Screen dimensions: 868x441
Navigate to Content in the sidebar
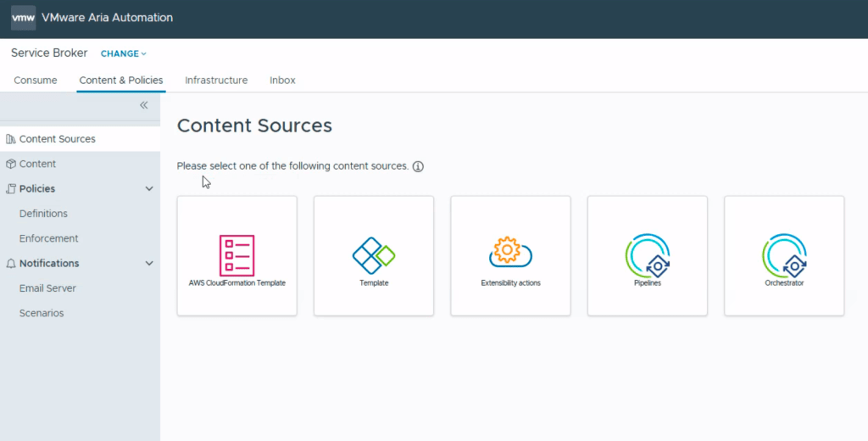(37, 164)
